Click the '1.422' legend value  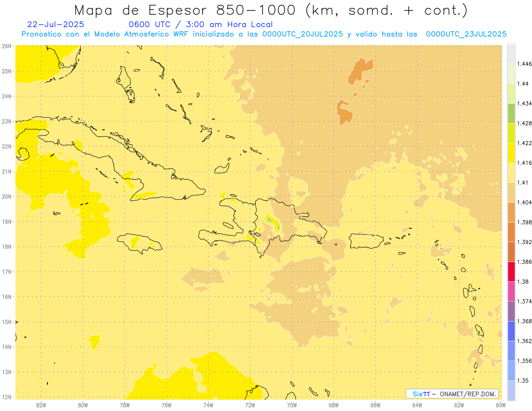(525, 143)
